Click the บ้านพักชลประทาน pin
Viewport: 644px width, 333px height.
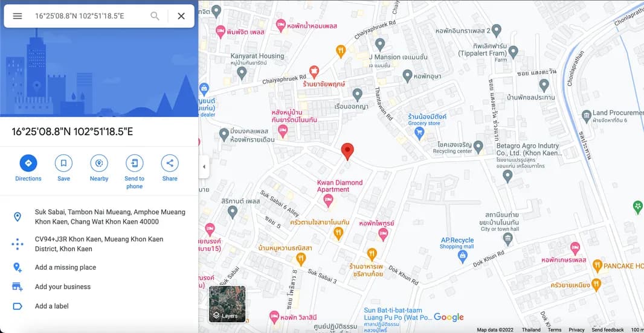544,85
